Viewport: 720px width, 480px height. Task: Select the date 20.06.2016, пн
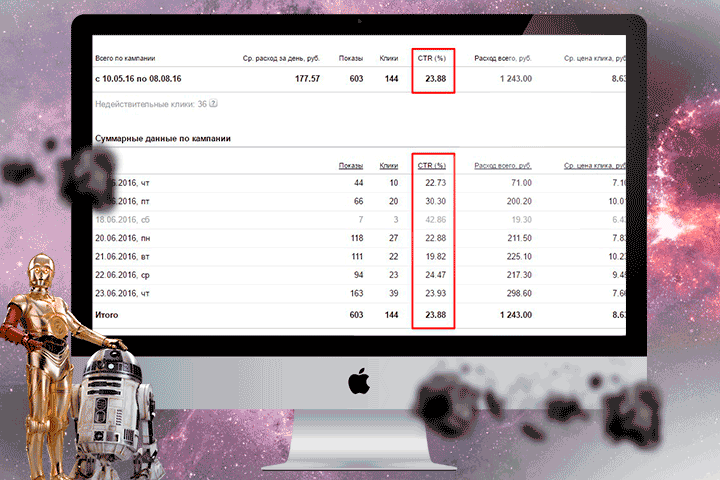point(123,238)
